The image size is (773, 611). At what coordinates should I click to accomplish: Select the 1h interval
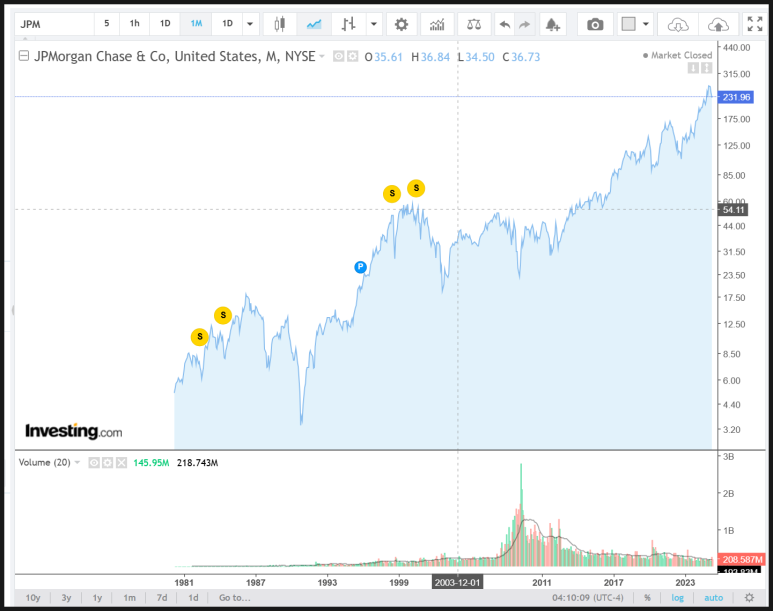click(x=135, y=23)
